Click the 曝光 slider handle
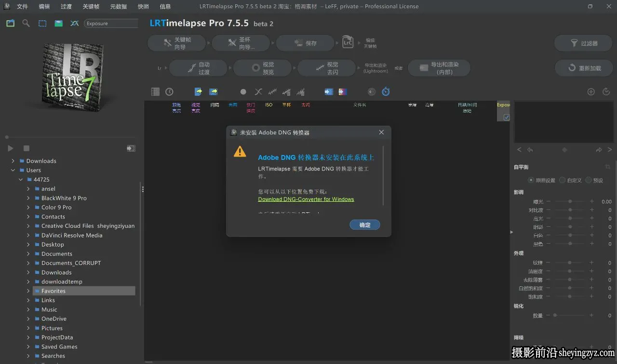617x364 pixels. coord(570,201)
